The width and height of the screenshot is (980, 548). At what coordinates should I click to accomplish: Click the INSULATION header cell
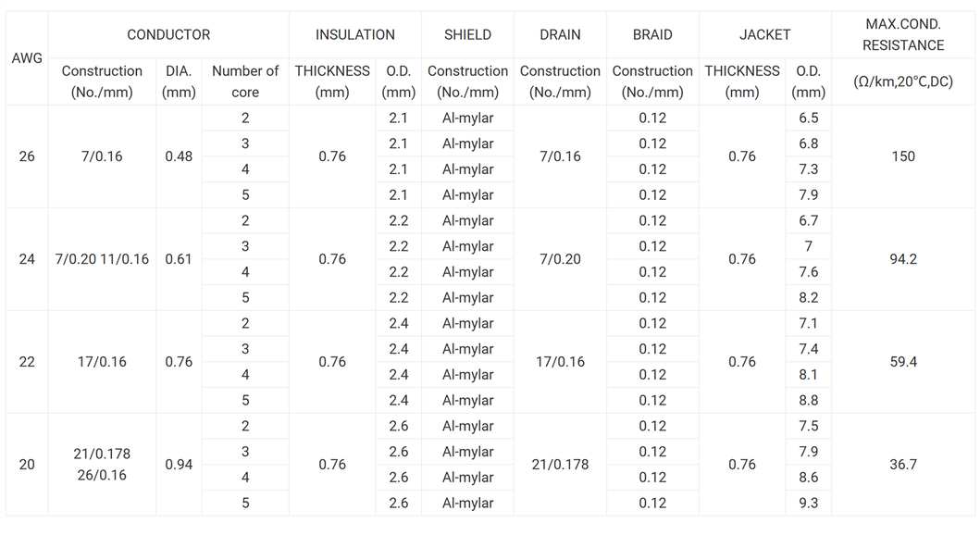click(354, 35)
